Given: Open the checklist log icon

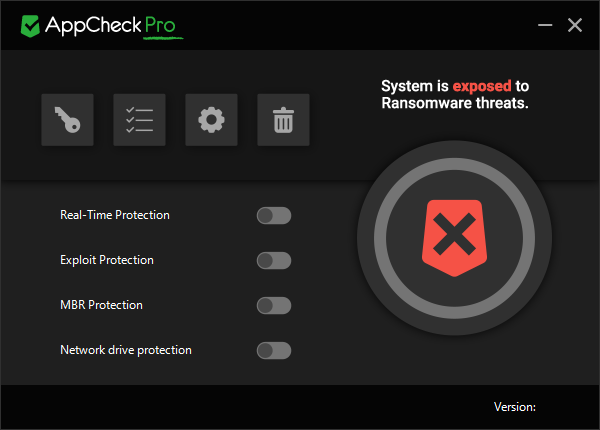Looking at the screenshot, I should click(x=140, y=120).
